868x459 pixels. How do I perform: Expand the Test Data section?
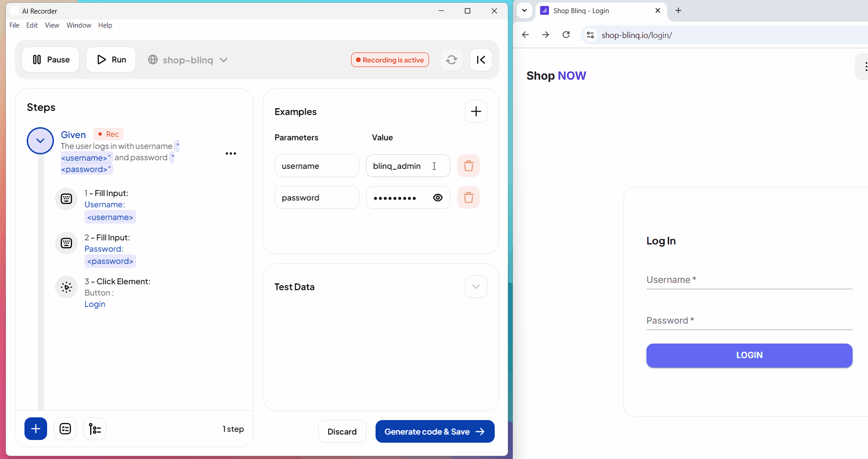[476, 287]
